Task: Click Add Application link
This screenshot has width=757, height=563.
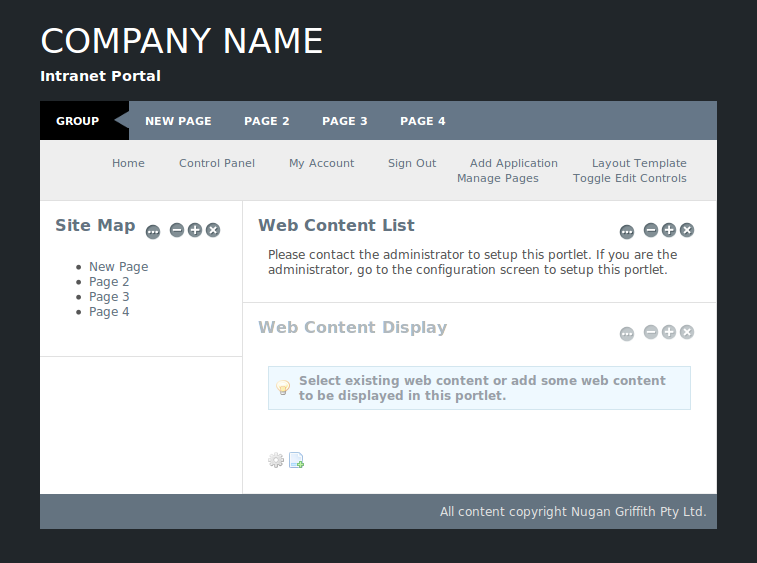Action: [514, 163]
